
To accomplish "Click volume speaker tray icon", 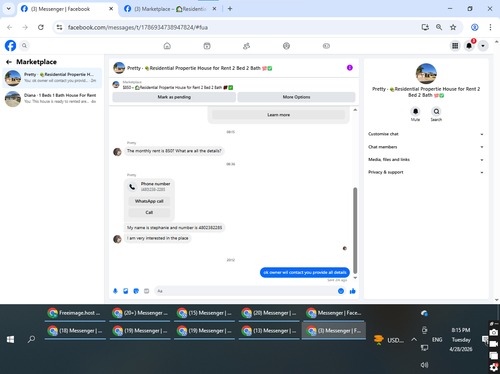I will [424, 365].
